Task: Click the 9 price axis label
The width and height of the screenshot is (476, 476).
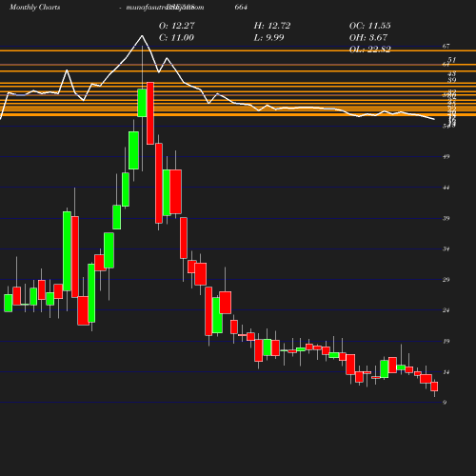Action: click(445, 403)
